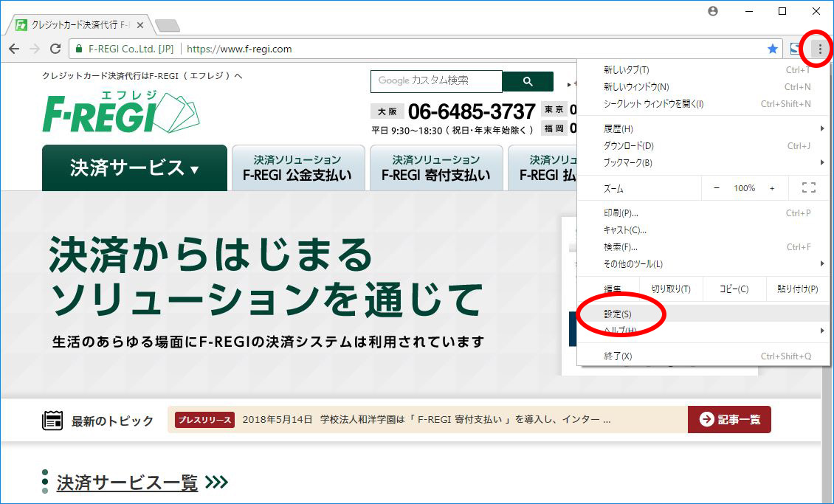Click the extension icon next to the bookmark star
This screenshot has width=834, height=504.
coord(795,49)
